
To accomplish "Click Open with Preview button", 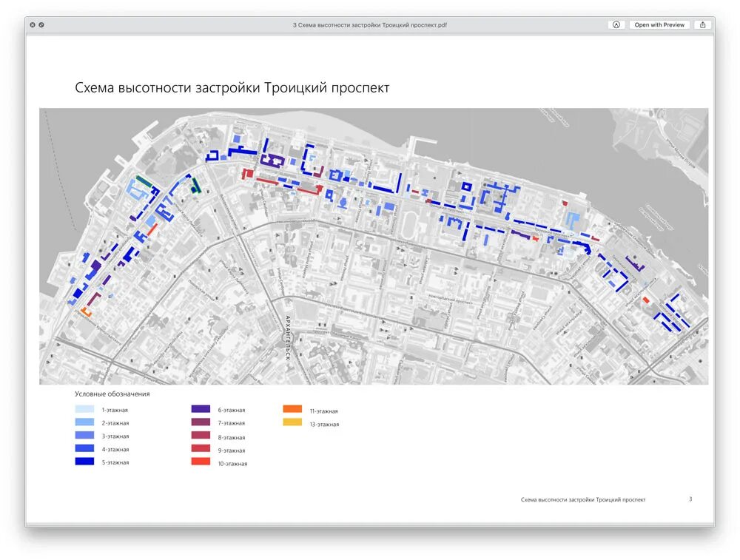I will click(x=659, y=25).
